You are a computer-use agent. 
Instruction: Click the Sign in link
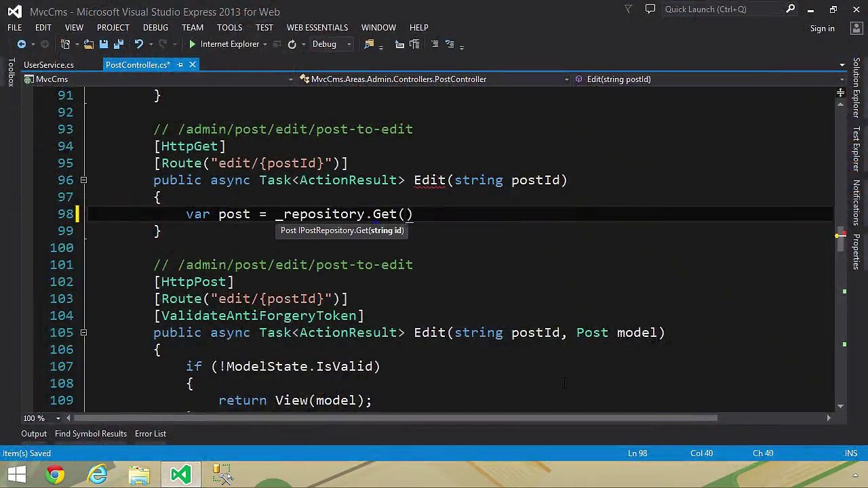tap(822, 28)
